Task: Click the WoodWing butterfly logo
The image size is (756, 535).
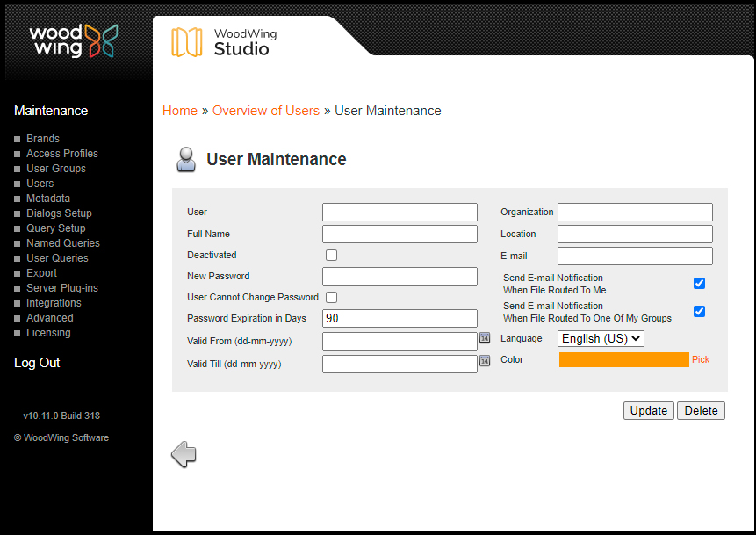Action: [101, 41]
